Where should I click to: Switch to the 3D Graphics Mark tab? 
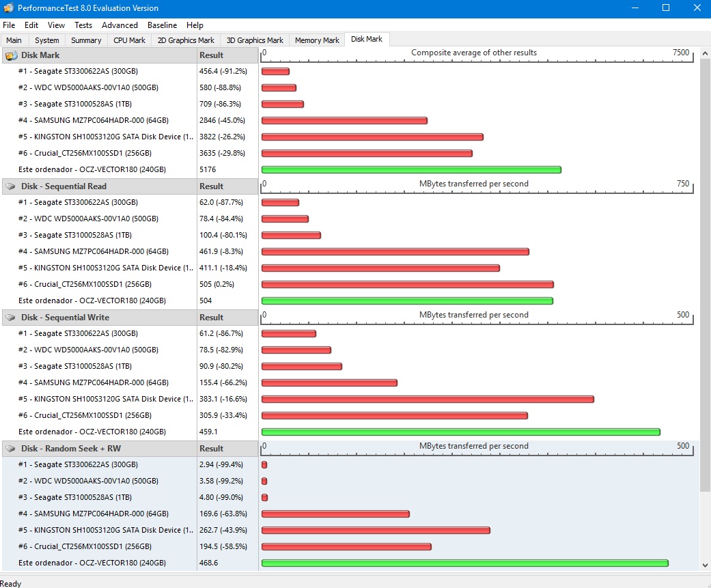[x=255, y=40]
